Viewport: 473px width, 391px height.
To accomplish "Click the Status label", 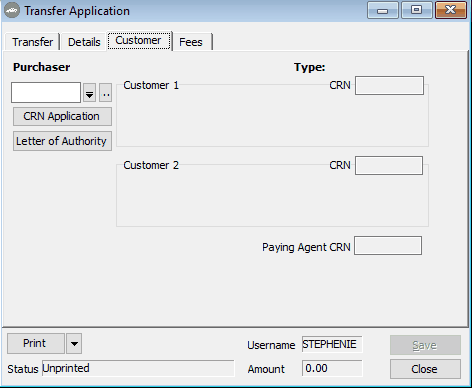I will 23,369.
